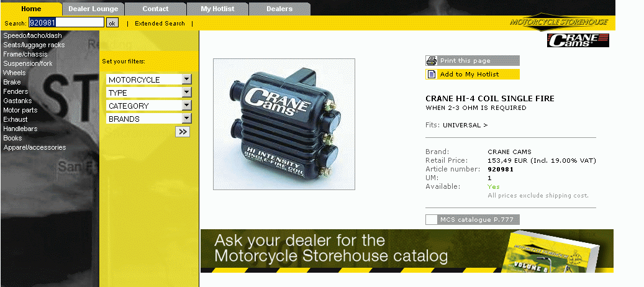The height and width of the screenshot is (287, 644).
Task: Click the ok search button
Action: point(112,23)
